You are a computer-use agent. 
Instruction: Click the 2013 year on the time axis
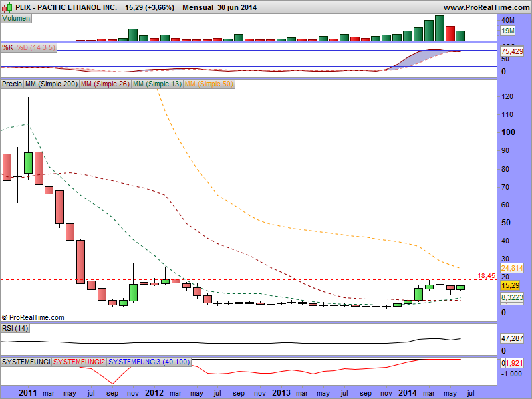281,393
